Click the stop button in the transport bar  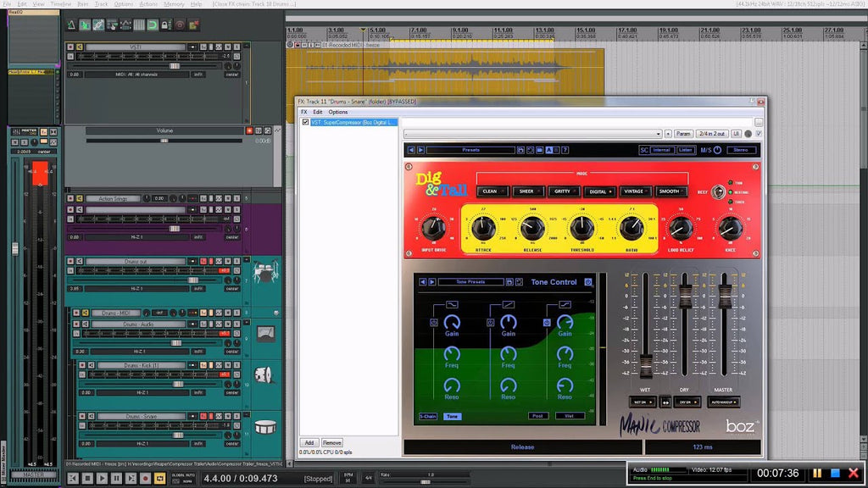click(x=87, y=478)
